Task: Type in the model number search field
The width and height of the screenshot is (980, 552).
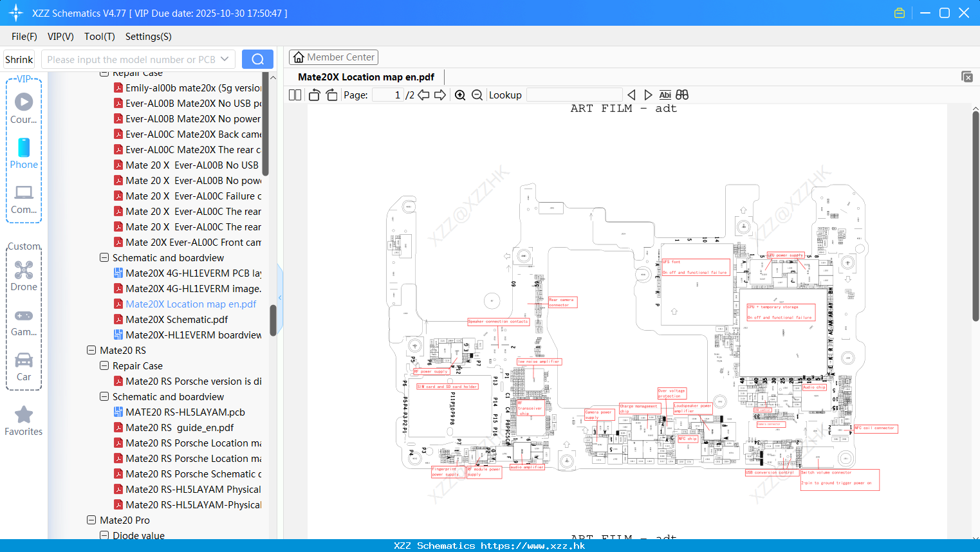Action: click(x=131, y=59)
